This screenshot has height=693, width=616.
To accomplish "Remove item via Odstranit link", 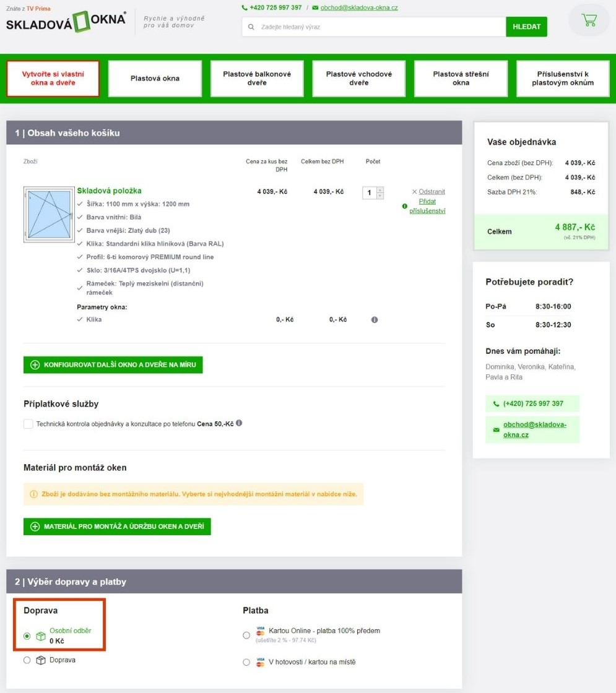I will (431, 192).
